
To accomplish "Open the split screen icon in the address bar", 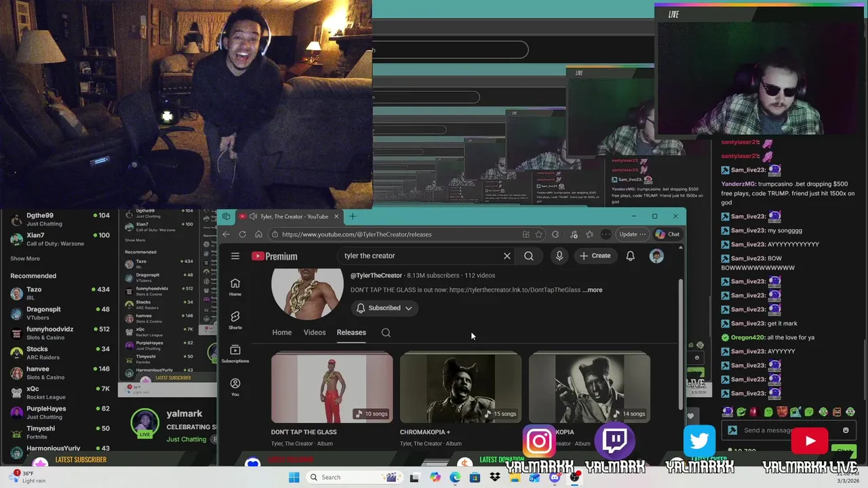I will point(526,235).
